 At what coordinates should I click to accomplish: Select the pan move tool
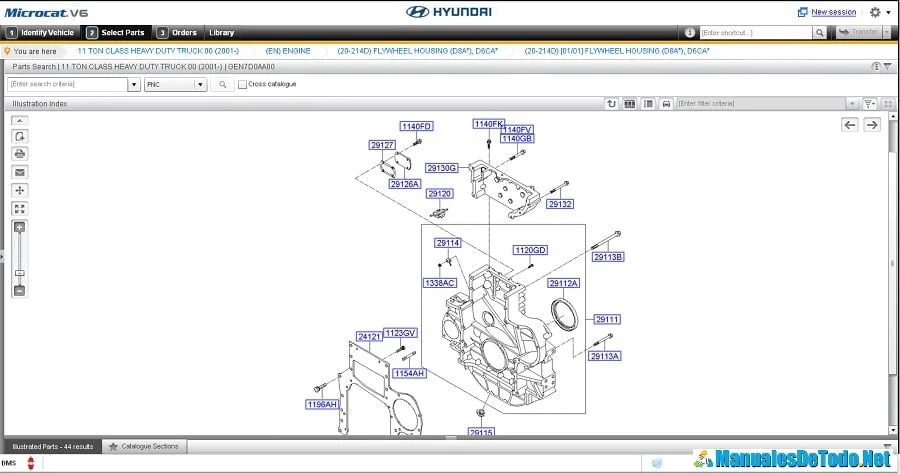[20, 191]
